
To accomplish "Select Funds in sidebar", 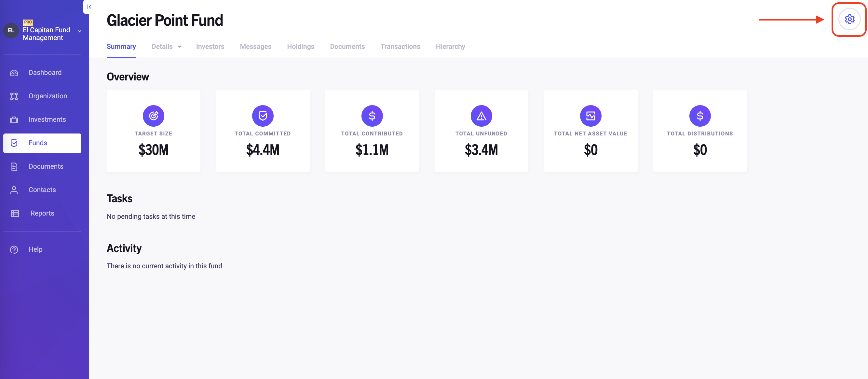I will coord(42,143).
